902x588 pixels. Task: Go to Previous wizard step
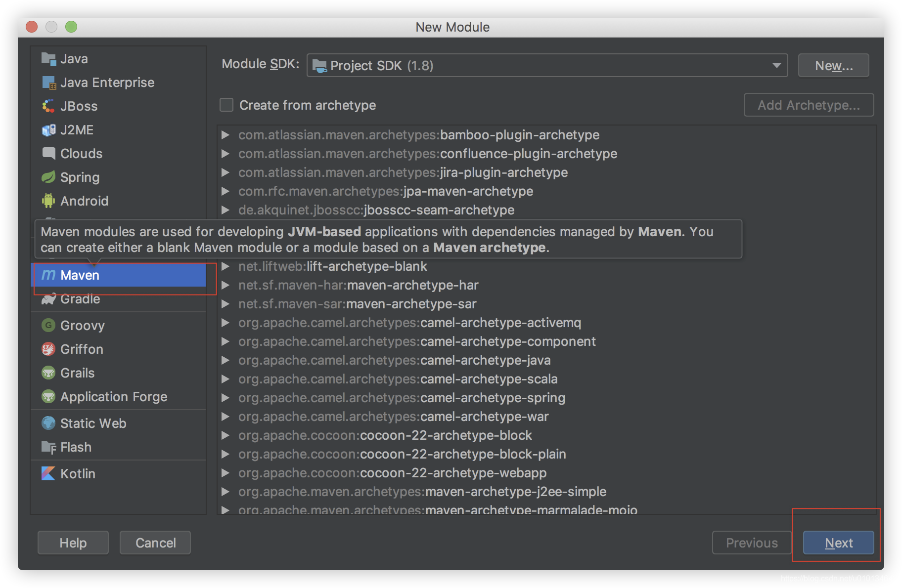(752, 543)
